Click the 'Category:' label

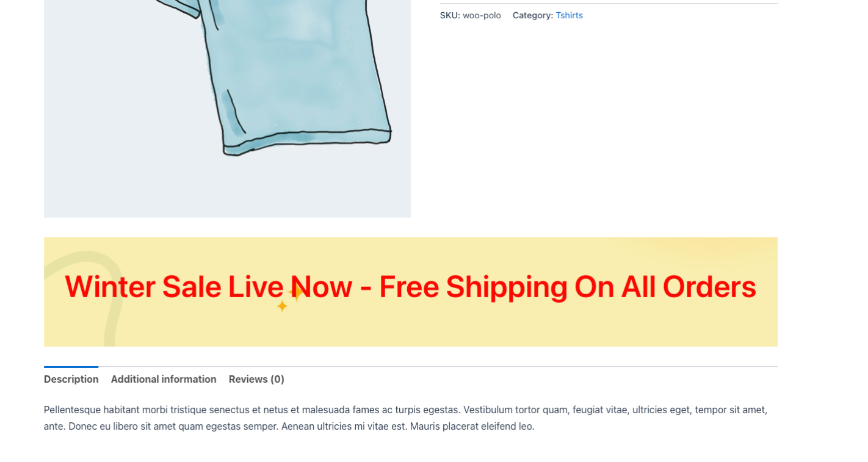(533, 15)
